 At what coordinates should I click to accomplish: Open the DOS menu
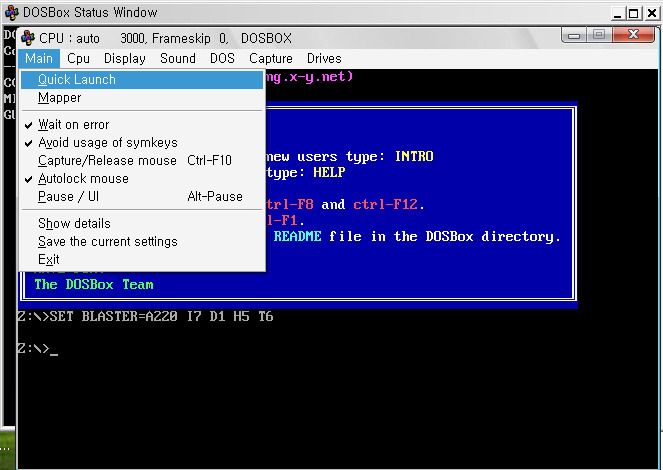[x=222, y=58]
